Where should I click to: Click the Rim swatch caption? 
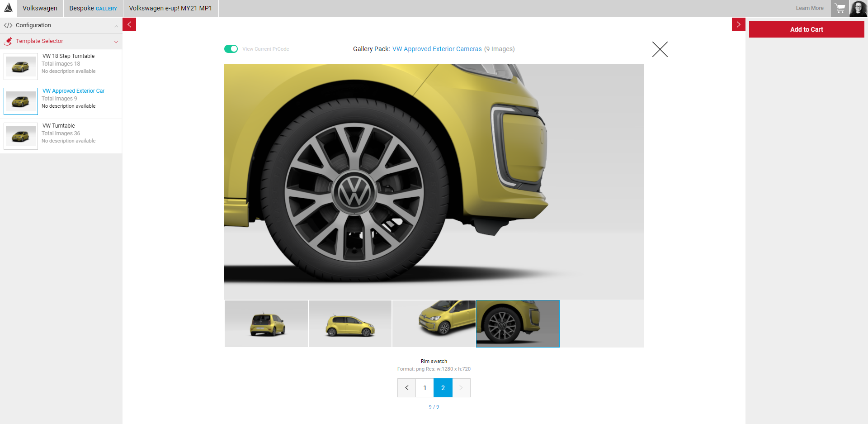pos(434,361)
